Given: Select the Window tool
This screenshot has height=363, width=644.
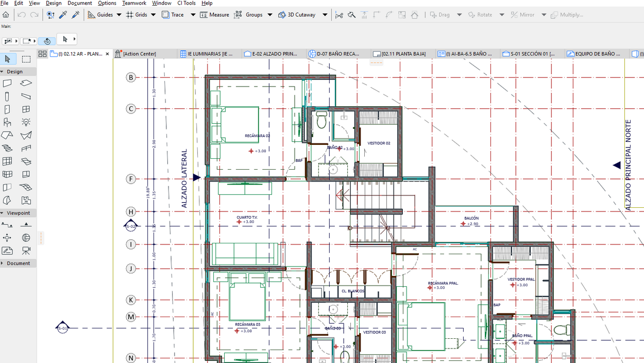Looking at the screenshot, I should (x=26, y=109).
